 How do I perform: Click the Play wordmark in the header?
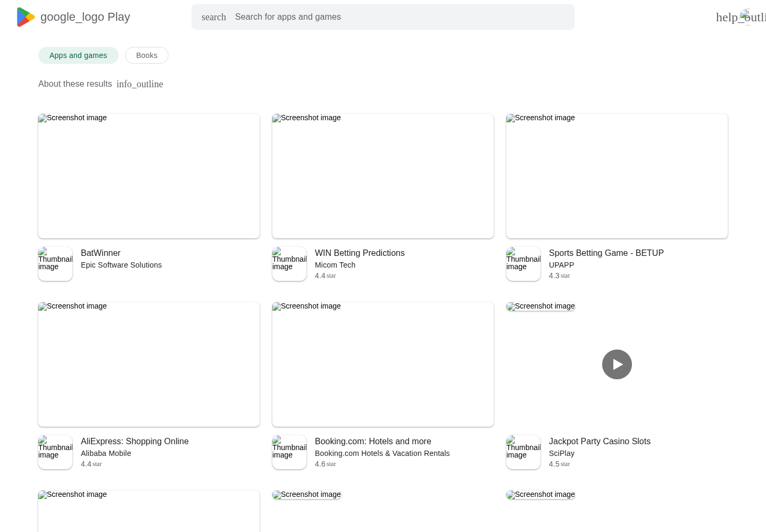[x=119, y=17]
